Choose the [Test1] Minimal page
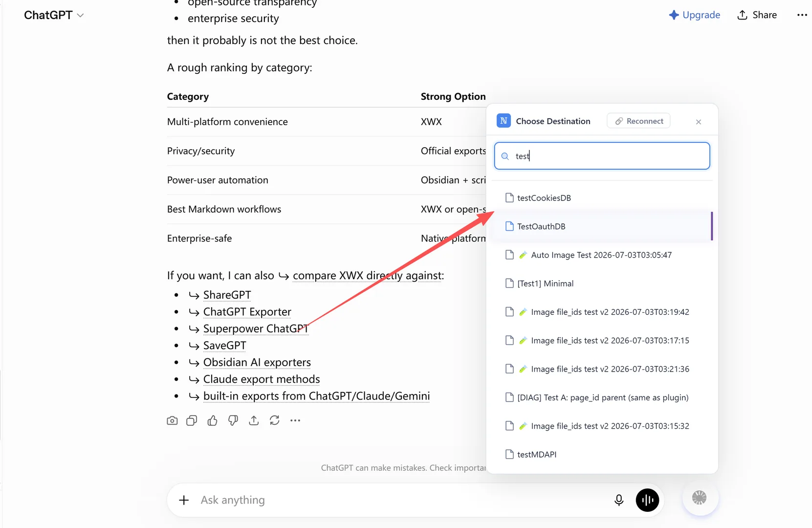The width and height of the screenshot is (812, 528). [x=602, y=284]
